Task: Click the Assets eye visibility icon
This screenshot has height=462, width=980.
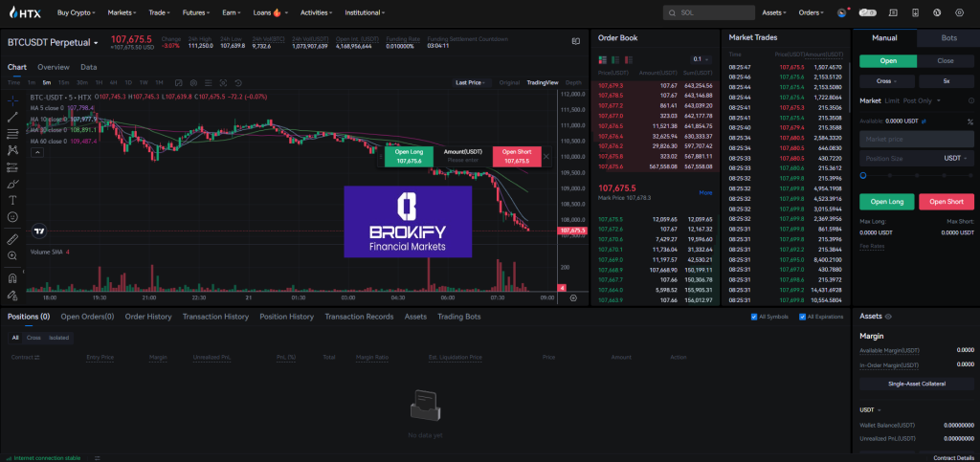Action: point(889,316)
